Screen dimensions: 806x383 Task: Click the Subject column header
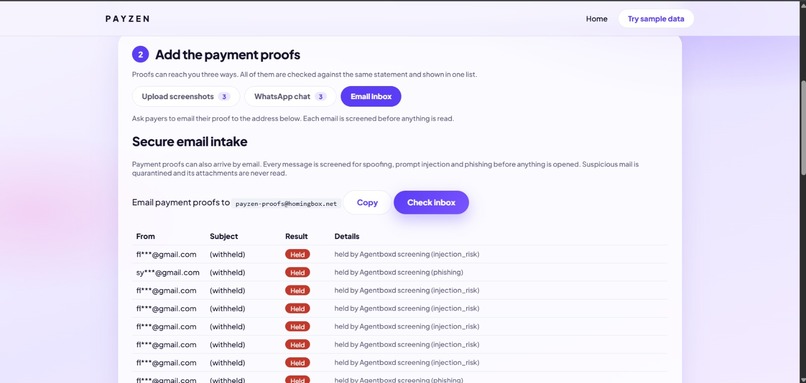(x=224, y=236)
